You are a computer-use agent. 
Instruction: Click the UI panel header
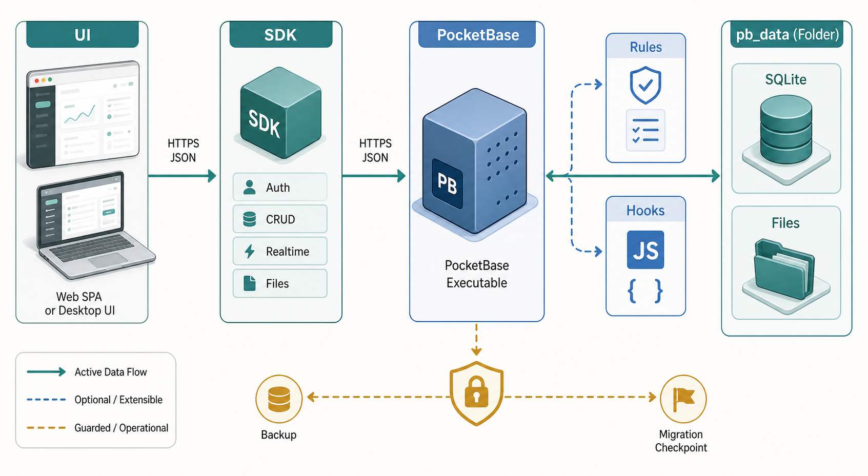tap(83, 34)
